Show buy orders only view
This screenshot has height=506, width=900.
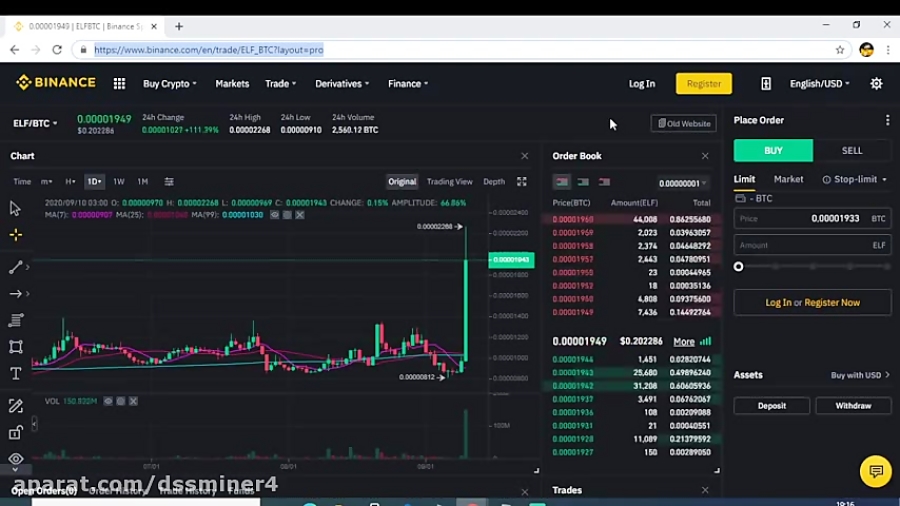point(583,182)
